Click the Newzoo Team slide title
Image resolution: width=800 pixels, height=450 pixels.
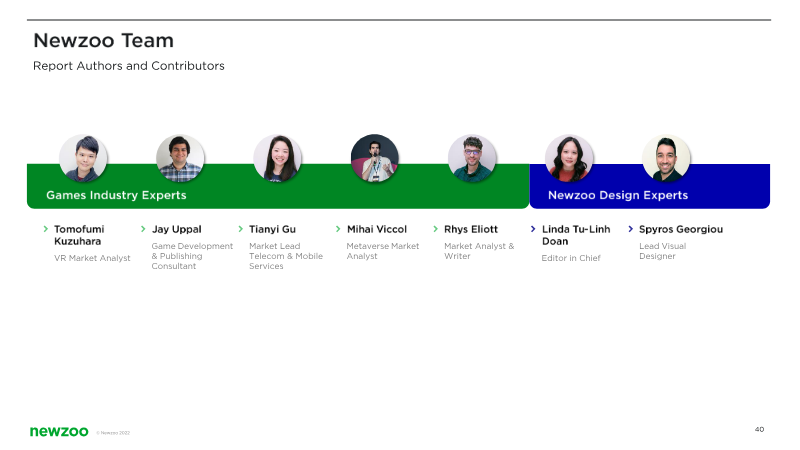coord(103,41)
